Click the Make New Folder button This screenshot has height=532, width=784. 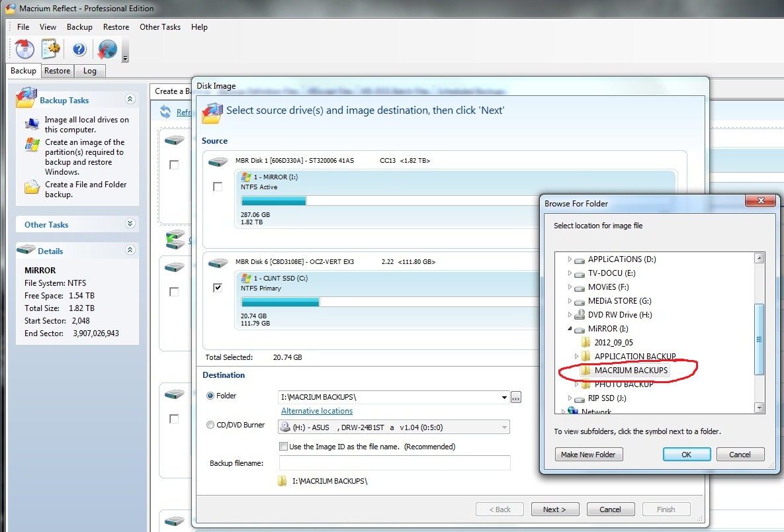(588, 455)
